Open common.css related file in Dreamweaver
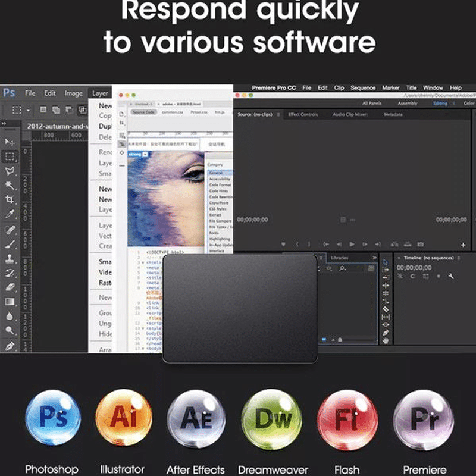Image resolution: width=476 pixels, height=476 pixels. click(x=172, y=112)
